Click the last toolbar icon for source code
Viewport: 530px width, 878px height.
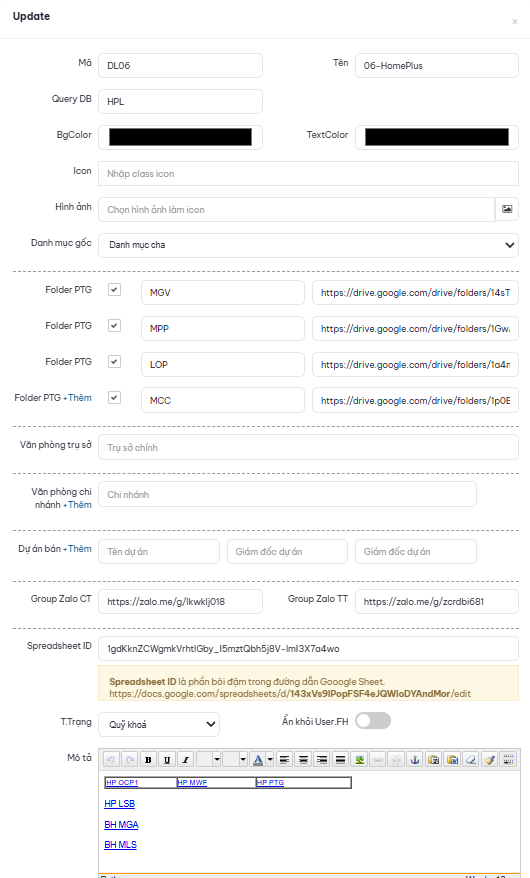(508, 759)
